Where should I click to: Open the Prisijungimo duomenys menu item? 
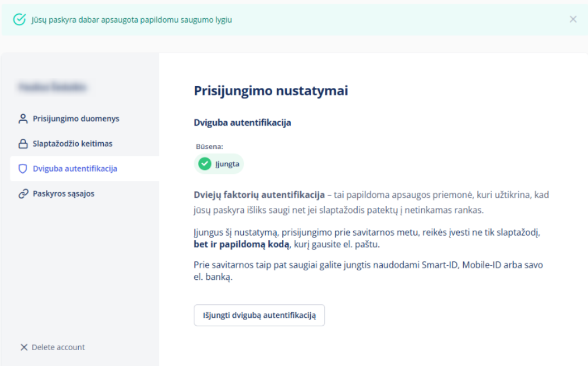(76, 119)
